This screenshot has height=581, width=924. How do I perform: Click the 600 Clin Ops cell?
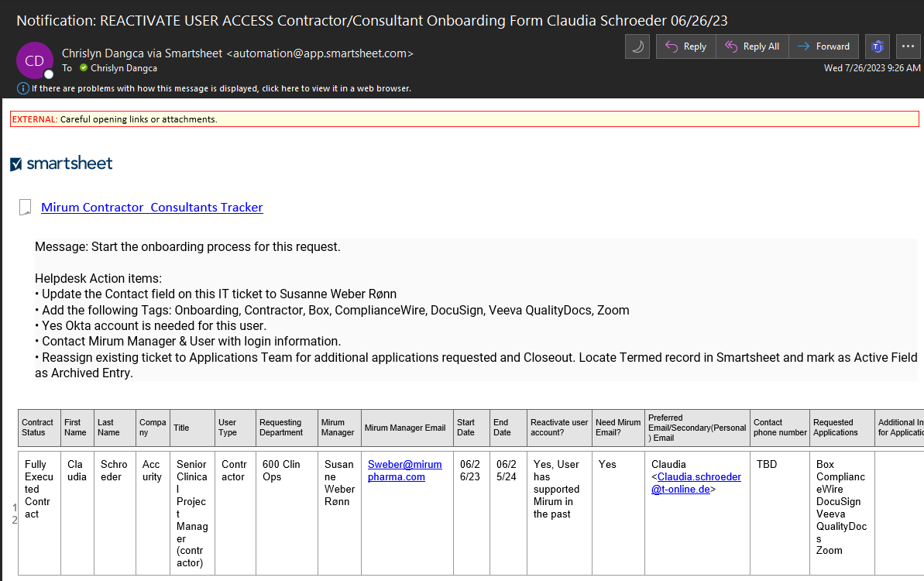(287, 513)
